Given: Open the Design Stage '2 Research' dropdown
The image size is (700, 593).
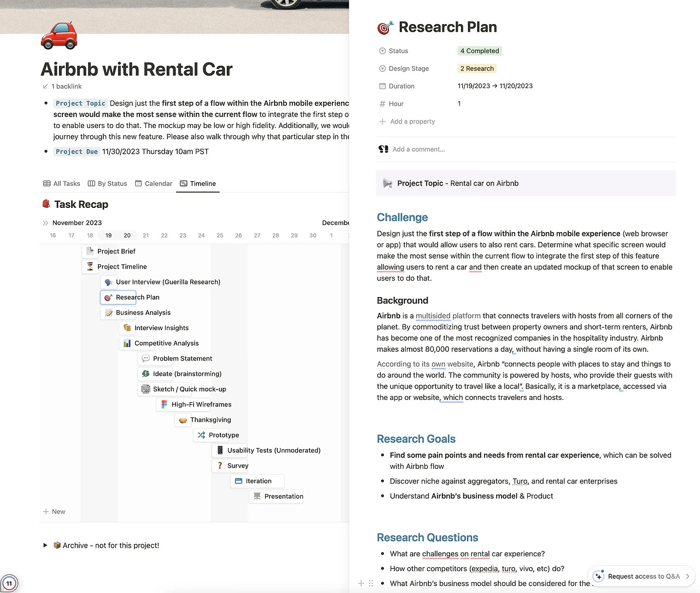Looking at the screenshot, I should click(x=477, y=68).
